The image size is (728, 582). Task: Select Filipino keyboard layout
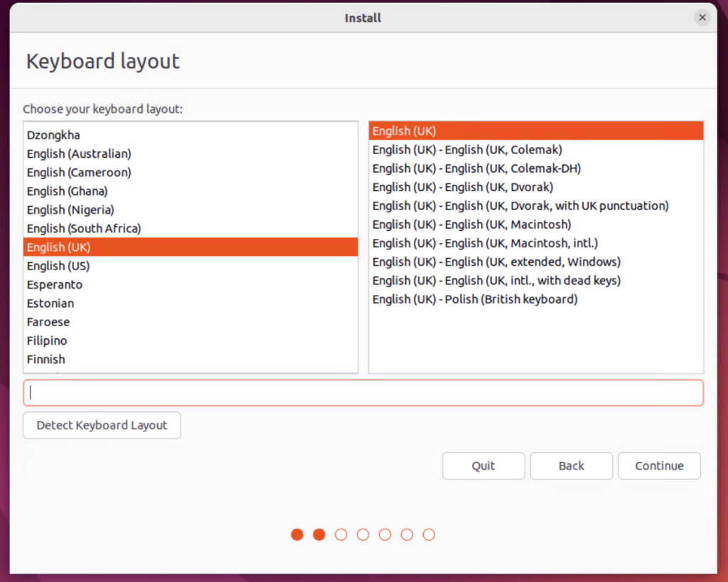[191, 340]
